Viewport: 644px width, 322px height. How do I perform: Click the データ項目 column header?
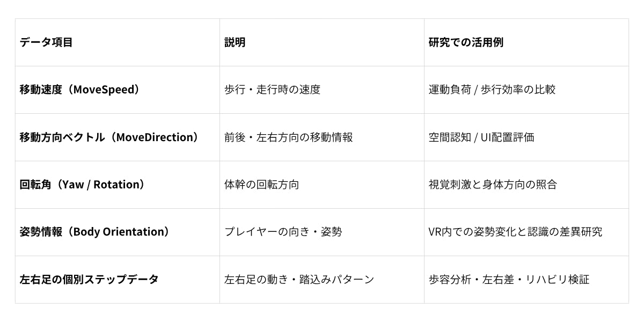click(x=46, y=42)
